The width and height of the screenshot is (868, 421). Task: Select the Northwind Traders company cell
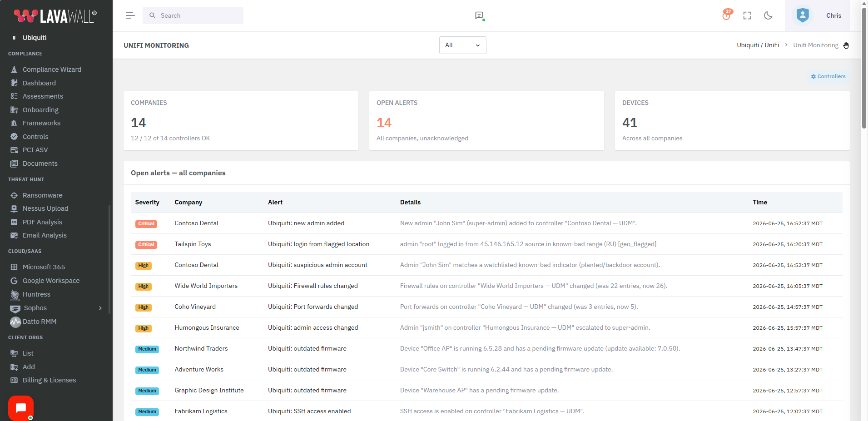201,349
